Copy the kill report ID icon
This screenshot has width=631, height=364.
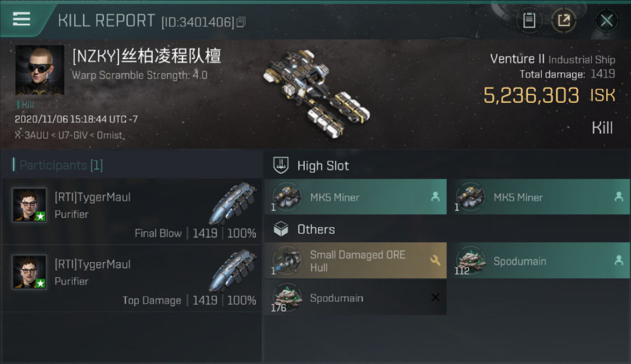241,22
